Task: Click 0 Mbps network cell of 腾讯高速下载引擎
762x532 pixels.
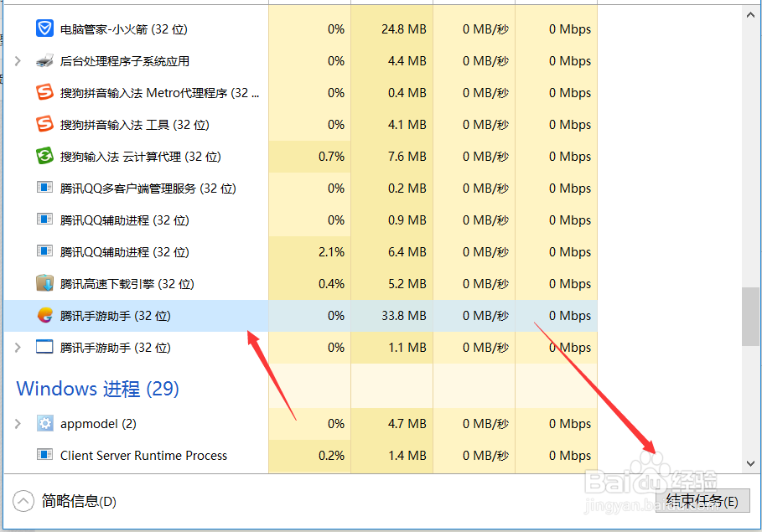Action: click(556, 284)
